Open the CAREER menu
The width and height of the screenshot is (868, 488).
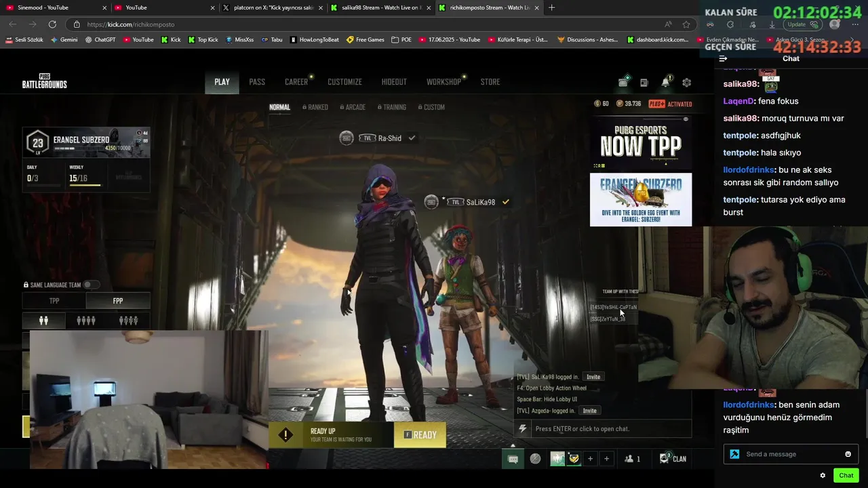[296, 82]
